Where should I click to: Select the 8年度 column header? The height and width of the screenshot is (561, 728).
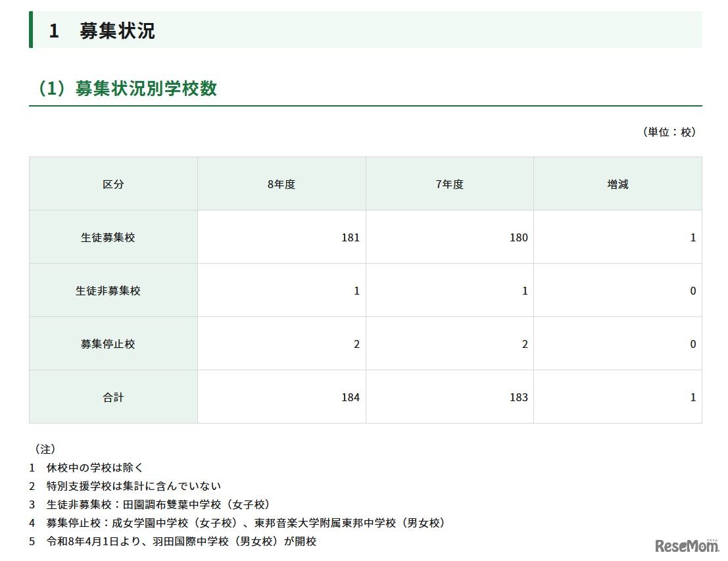tap(281, 184)
